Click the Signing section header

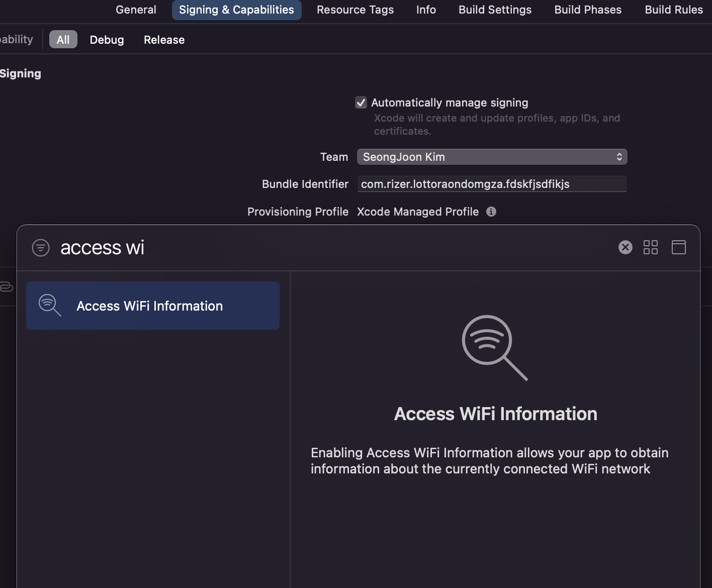click(x=20, y=73)
